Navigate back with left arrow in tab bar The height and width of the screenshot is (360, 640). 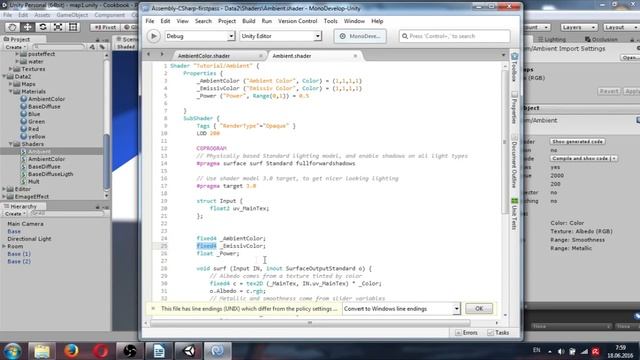point(149,54)
